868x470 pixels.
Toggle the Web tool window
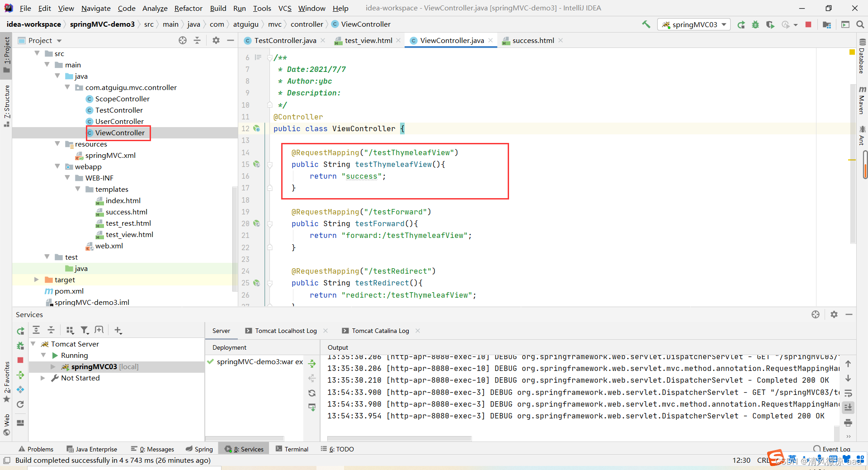tap(6, 425)
